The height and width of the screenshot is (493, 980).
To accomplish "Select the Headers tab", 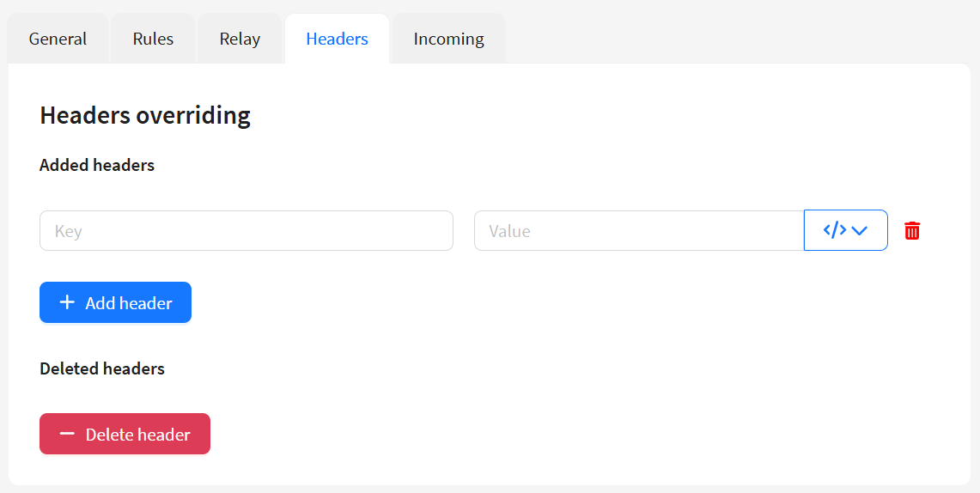I will [x=337, y=39].
